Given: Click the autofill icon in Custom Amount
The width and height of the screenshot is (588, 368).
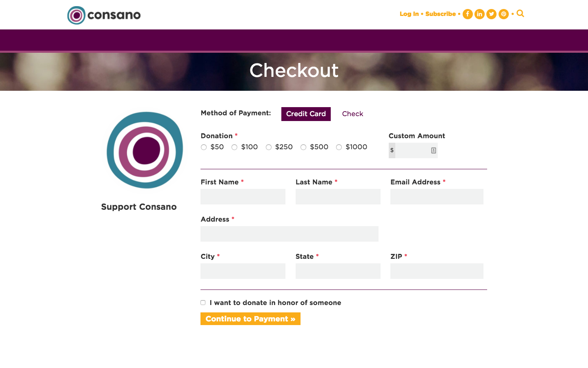Looking at the screenshot, I should (x=434, y=150).
